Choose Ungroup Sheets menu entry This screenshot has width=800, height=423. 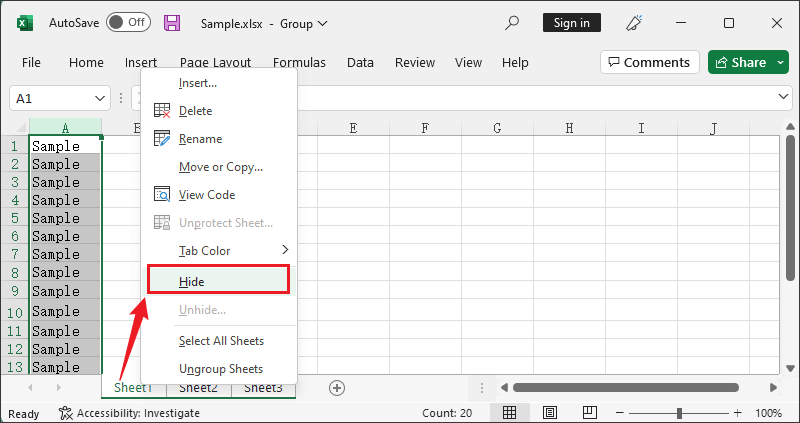pyautogui.click(x=221, y=369)
